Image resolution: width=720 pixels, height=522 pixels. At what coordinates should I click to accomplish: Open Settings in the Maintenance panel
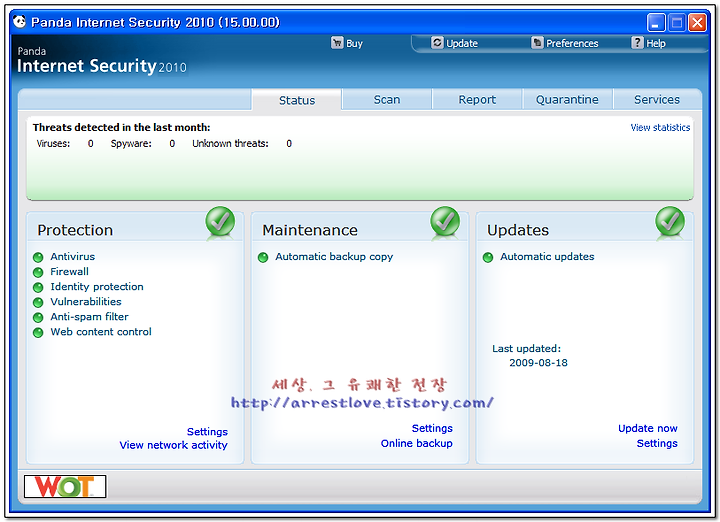432,428
